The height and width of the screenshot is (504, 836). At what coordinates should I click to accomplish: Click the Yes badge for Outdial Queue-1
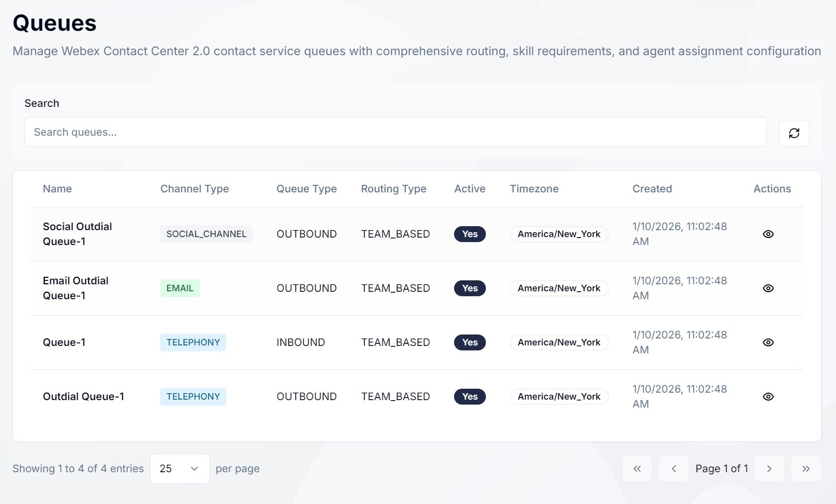(469, 396)
